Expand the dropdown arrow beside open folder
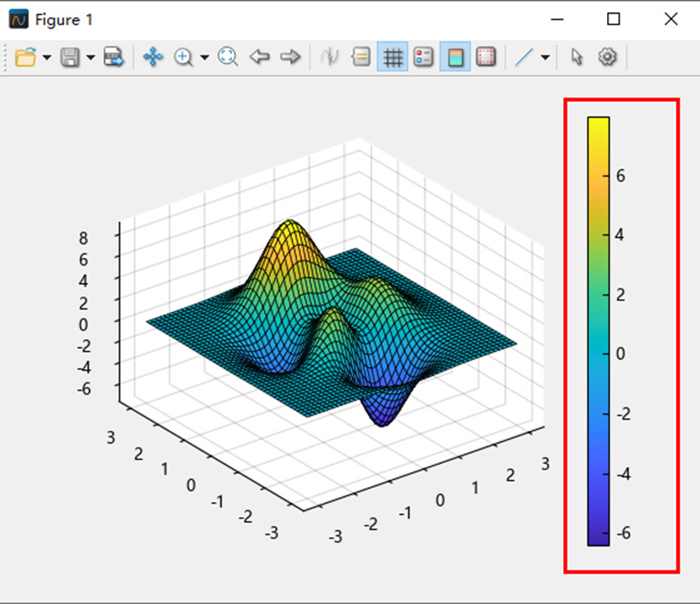700x604 pixels. (47, 57)
